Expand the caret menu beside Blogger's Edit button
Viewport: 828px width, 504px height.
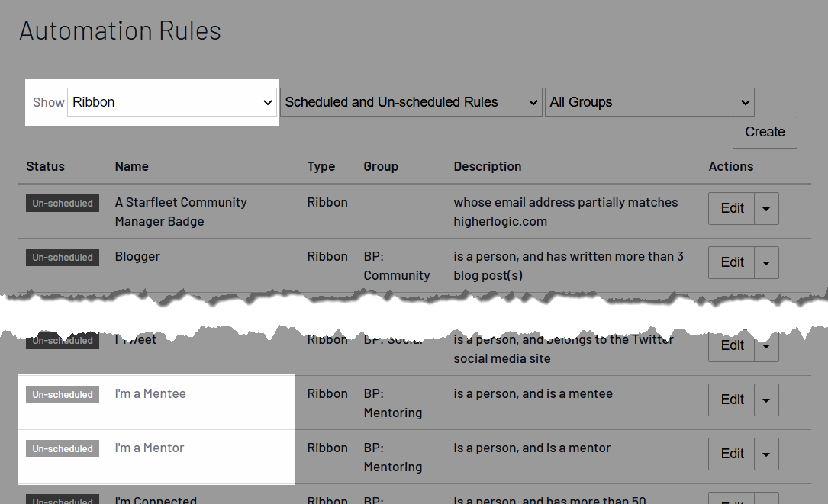tap(766, 262)
